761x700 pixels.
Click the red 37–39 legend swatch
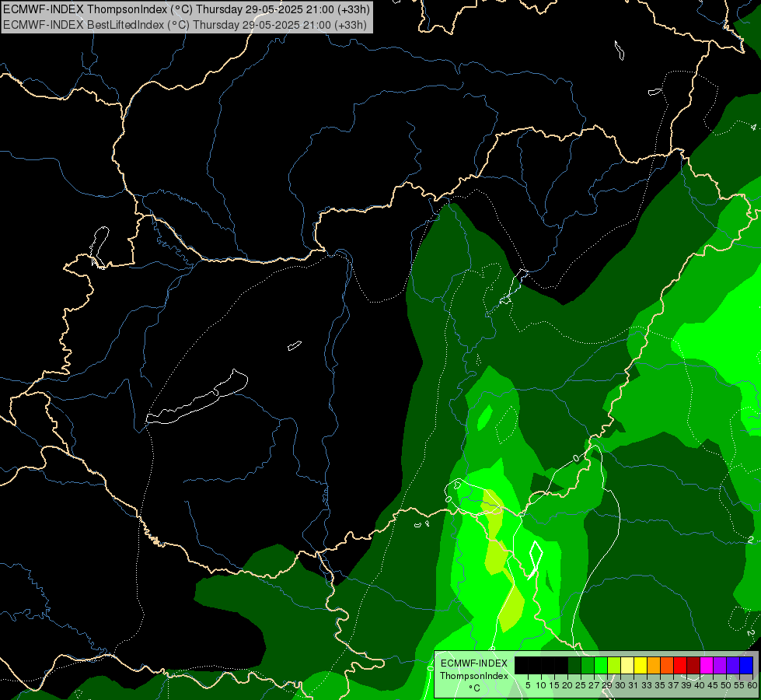(x=680, y=665)
